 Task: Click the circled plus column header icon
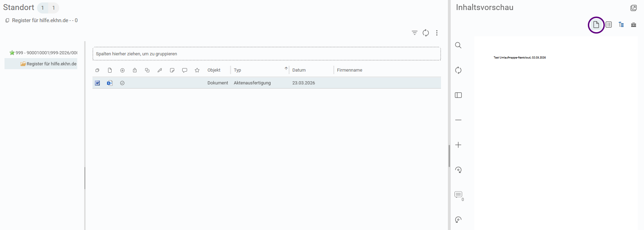[x=122, y=70]
